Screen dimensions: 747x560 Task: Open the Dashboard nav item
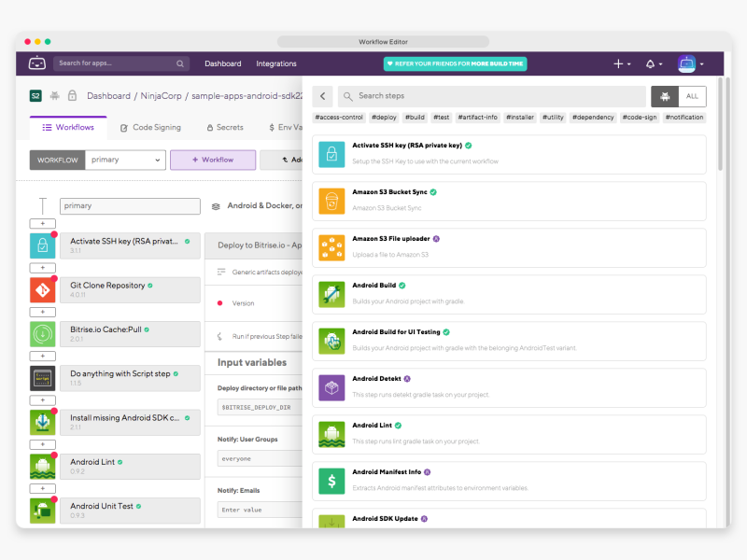[222, 63]
